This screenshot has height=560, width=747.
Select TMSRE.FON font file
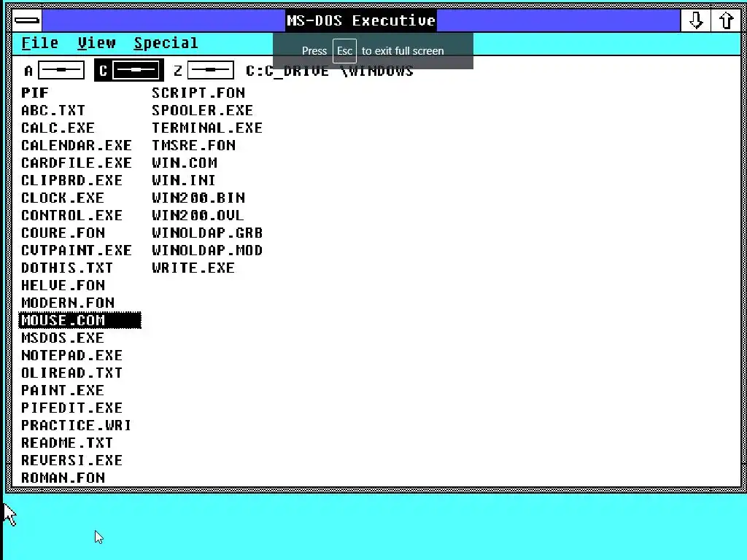tap(193, 145)
